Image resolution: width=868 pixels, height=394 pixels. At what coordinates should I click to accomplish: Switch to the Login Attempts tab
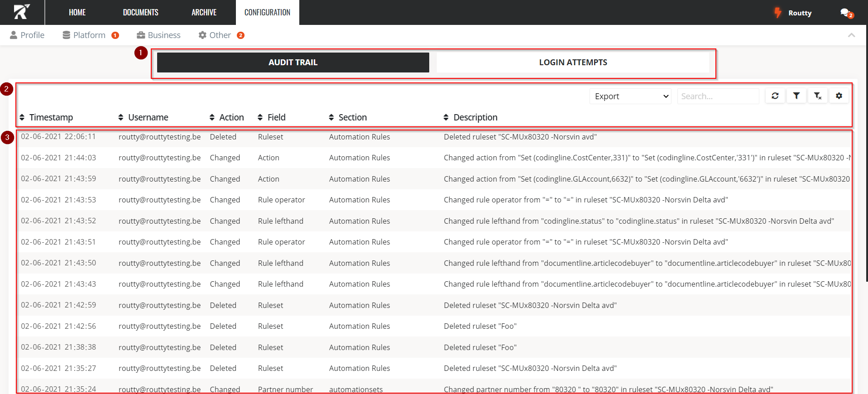coord(573,62)
